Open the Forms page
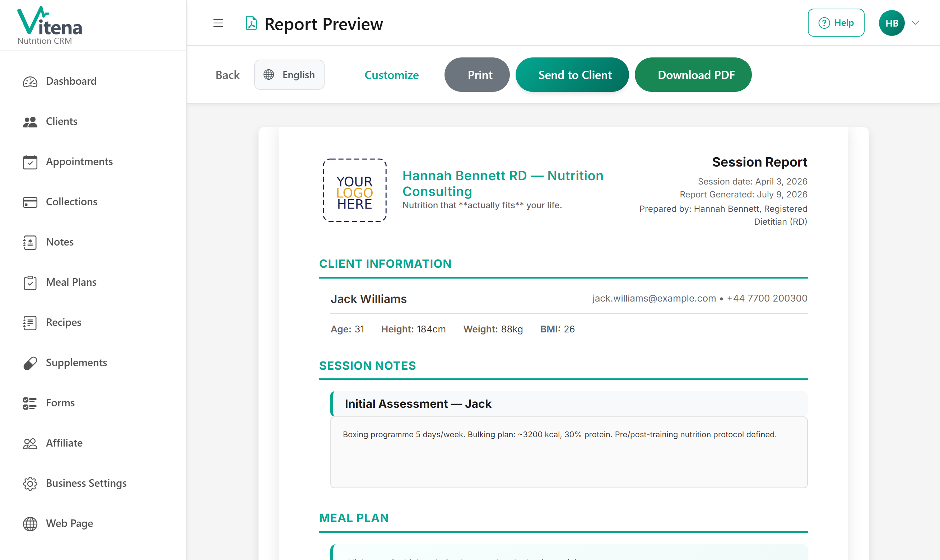940x560 pixels. pyautogui.click(x=60, y=403)
